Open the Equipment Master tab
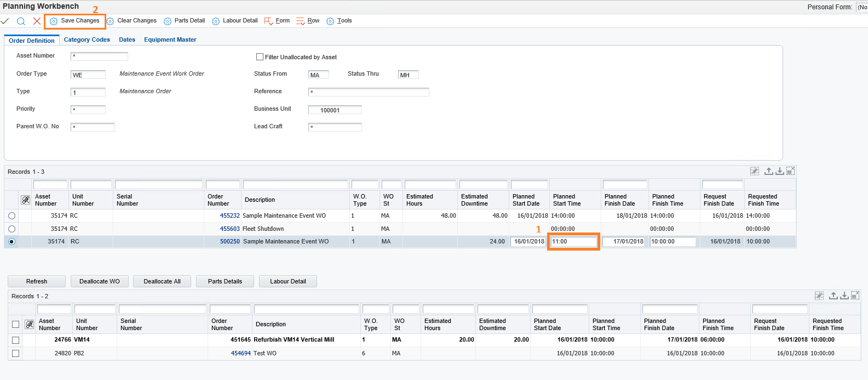This screenshot has width=868, height=380. pyautogui.click(x=170, y=39)
